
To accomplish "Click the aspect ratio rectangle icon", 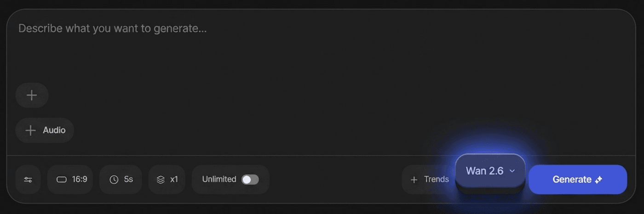I will [x=62, y=180].
